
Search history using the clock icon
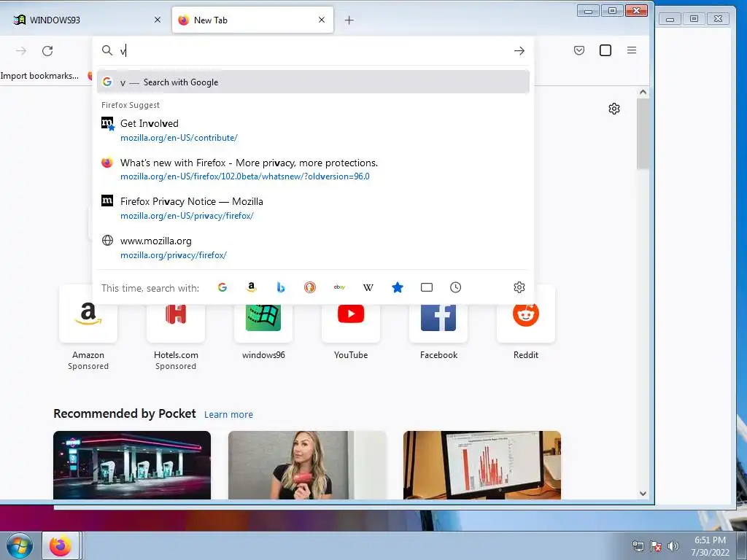455,287
